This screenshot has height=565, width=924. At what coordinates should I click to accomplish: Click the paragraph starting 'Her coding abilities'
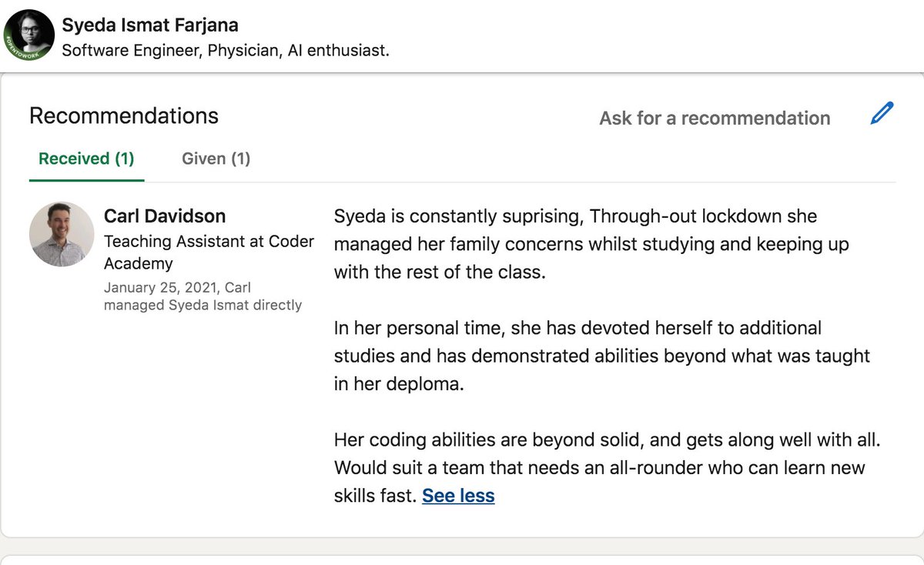coord(607,467)
